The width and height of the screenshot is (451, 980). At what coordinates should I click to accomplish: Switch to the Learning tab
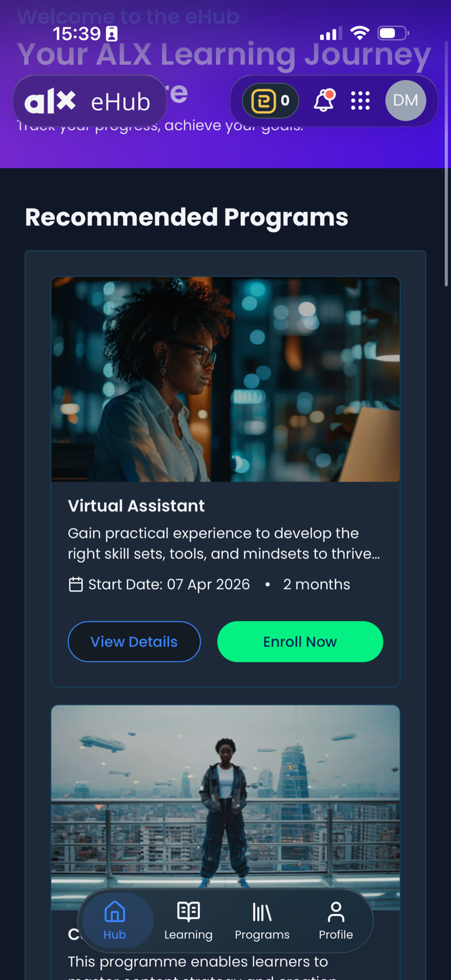pyautogui.click(x=188, y=921)
